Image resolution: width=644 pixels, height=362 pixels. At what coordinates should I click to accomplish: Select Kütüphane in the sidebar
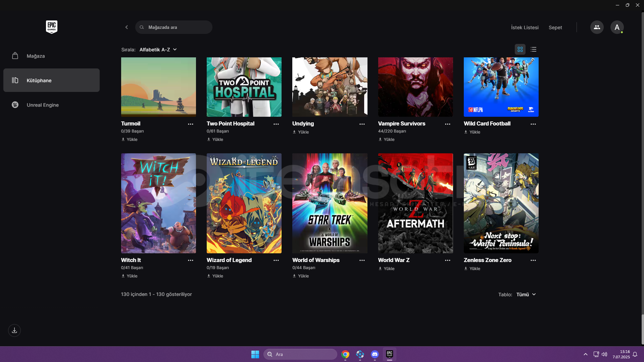pos(51,80)
